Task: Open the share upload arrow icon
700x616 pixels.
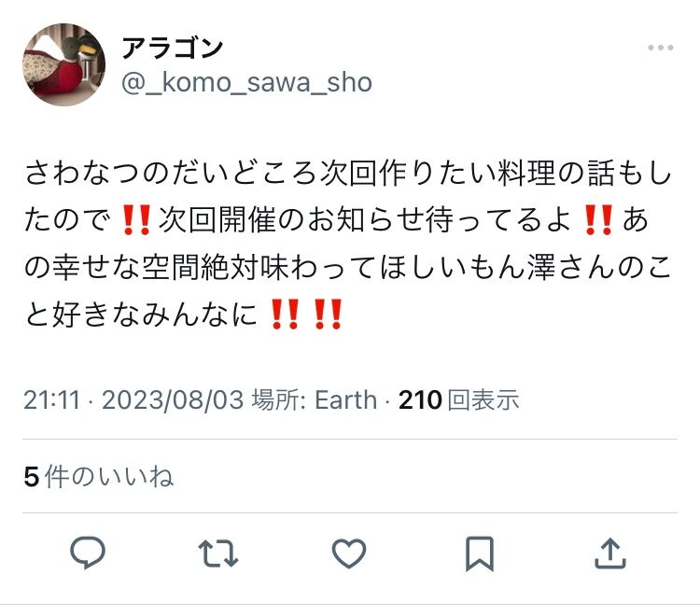Action: pos(610,553)
